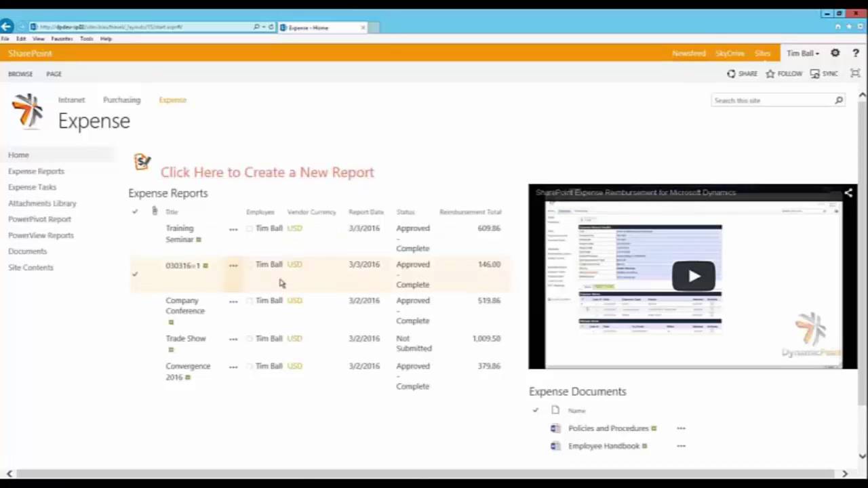Image resolution: width=868 pixels, height=488 pixels.
Task: Click the focus mode icon near SYNC
Action: pos(854,73)
